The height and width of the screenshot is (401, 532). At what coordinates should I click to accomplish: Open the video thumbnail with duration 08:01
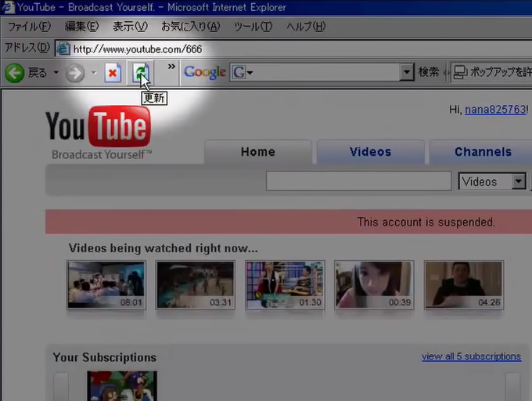tap(106, 285)
